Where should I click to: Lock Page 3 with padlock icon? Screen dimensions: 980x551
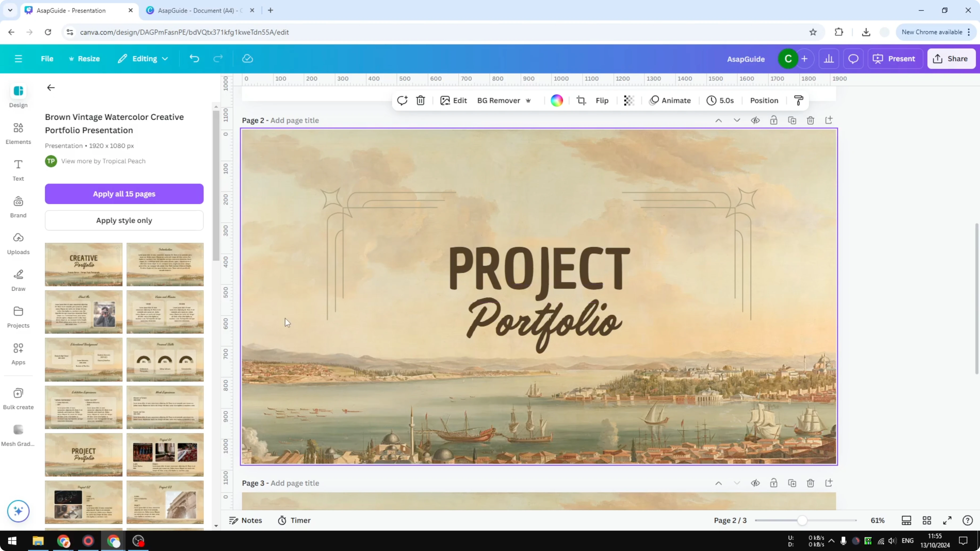[x=774, y=483]
